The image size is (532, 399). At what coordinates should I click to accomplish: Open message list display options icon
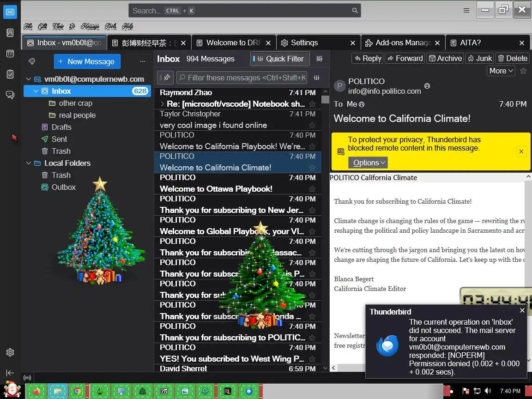click(319, 59)
